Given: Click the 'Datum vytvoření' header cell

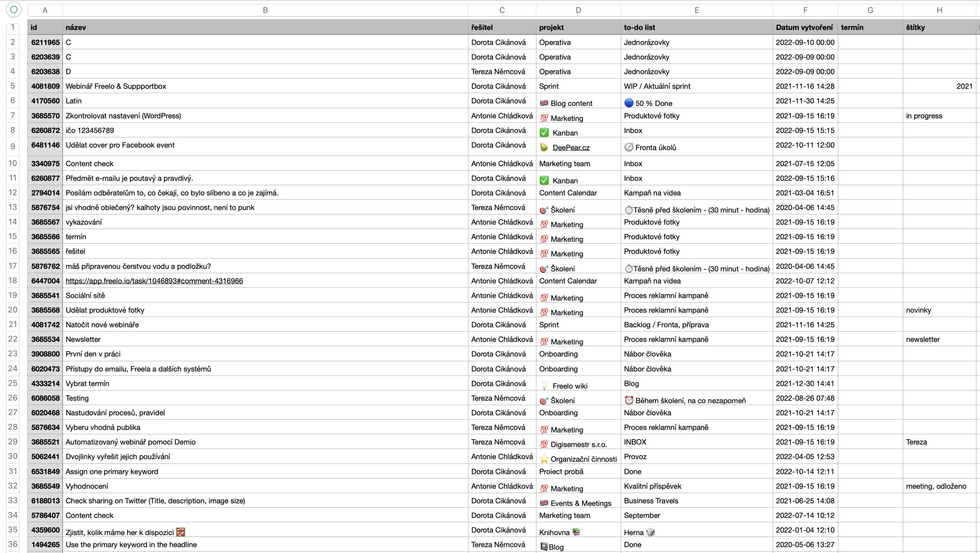Looking at the screenshot, I should click(x=805, y=27).
